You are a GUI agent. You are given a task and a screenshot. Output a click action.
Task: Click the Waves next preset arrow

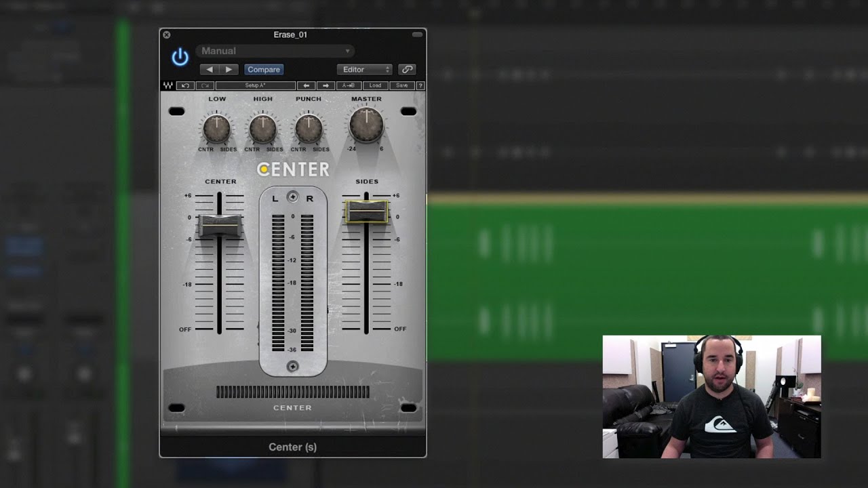tap(326, 85)
